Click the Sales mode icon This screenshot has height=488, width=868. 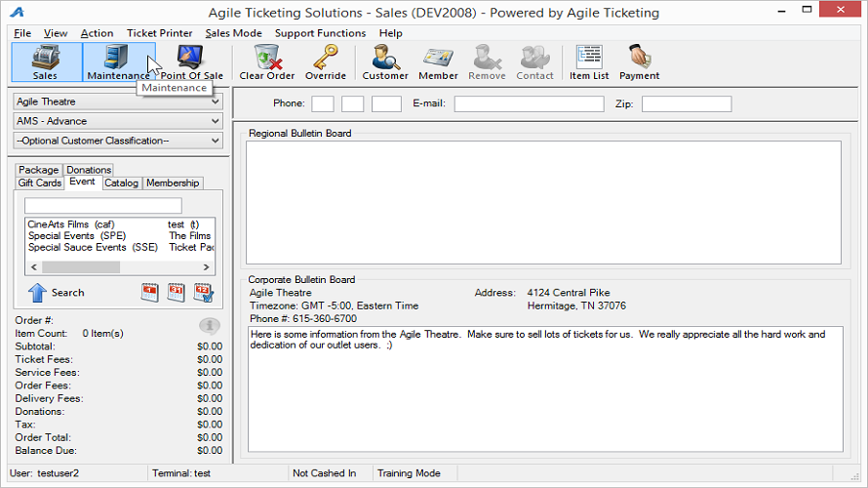pos(45,61)
